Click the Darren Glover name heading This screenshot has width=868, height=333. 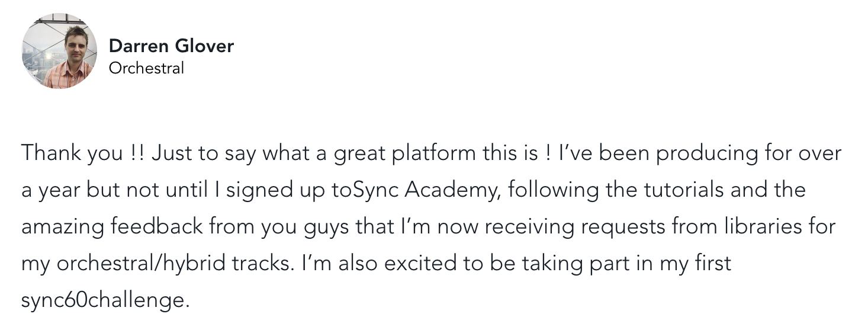click(171, 46)
